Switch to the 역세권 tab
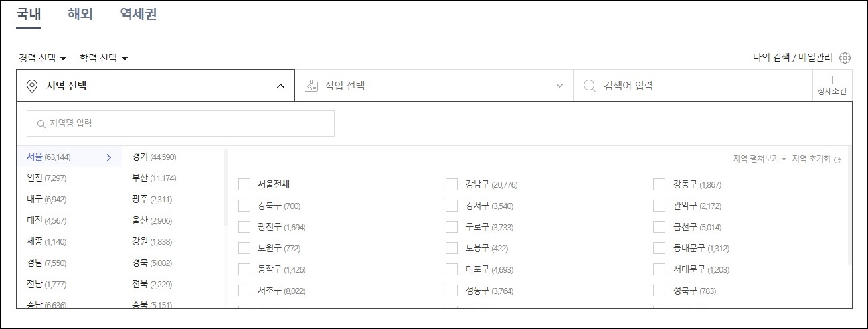Screen dimensions: 868x329 click(x=138, y=14)
